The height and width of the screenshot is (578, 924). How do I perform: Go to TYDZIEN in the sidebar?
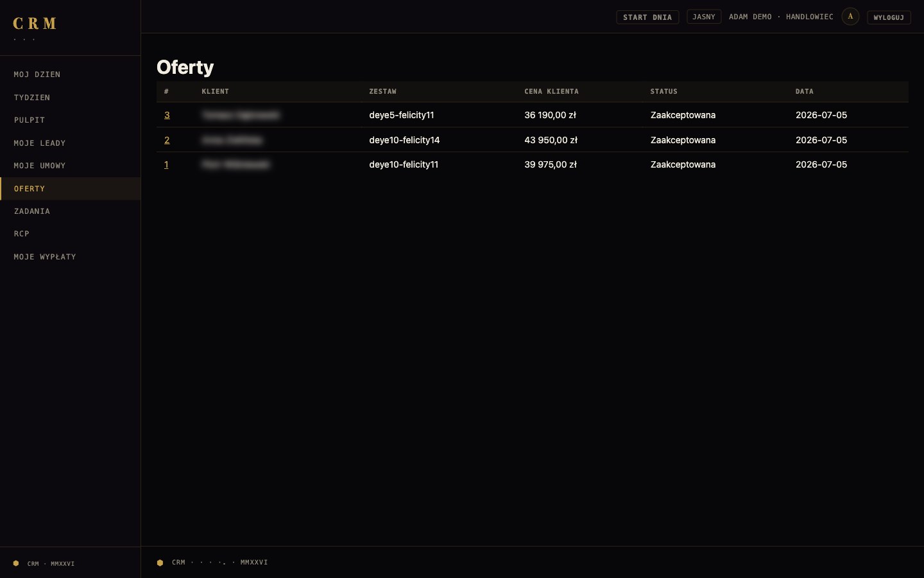(71, 98)
